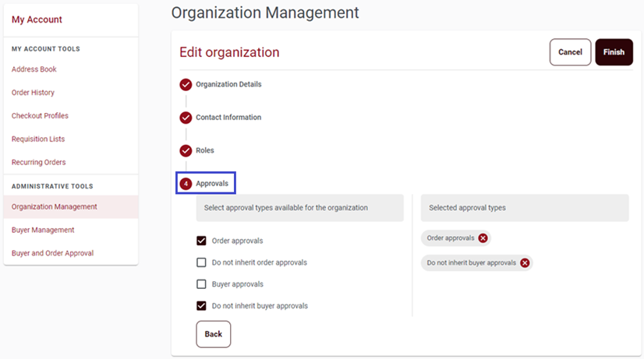Click the My Account heading

point(37,19)
